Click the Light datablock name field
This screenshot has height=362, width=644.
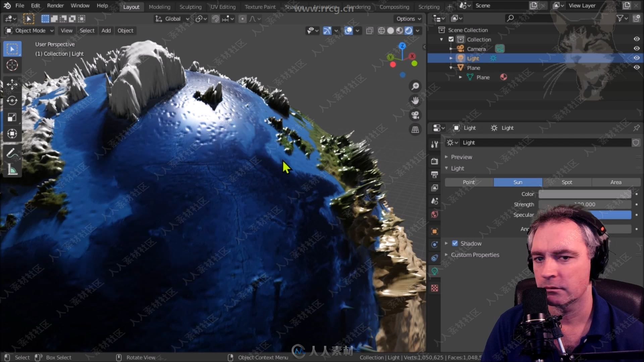pos(545,143)
